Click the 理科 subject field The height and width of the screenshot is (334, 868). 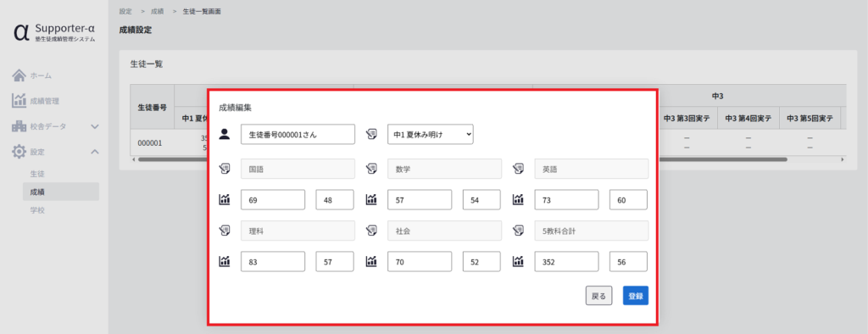tap(298, 231)
